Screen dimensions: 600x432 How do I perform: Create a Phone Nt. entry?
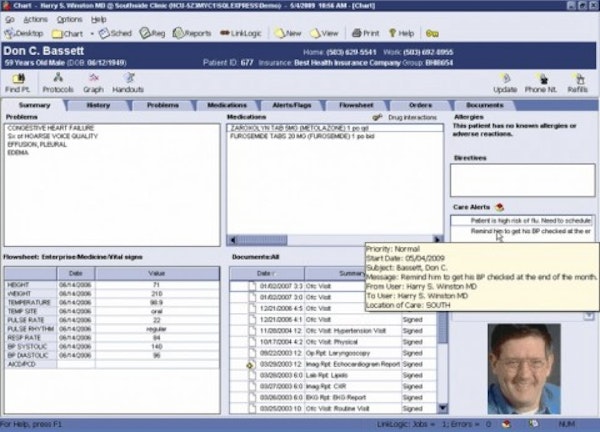pyautogui.click(x=541, y=83)
